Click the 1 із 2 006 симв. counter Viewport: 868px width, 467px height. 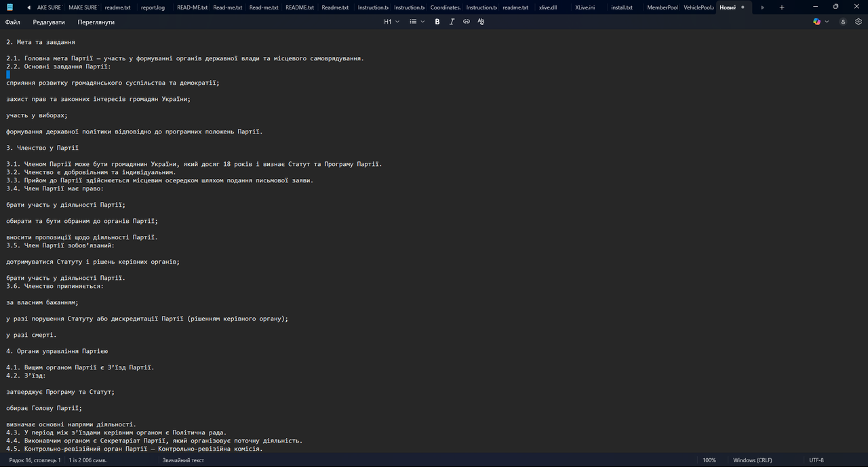tap(87, 460)
